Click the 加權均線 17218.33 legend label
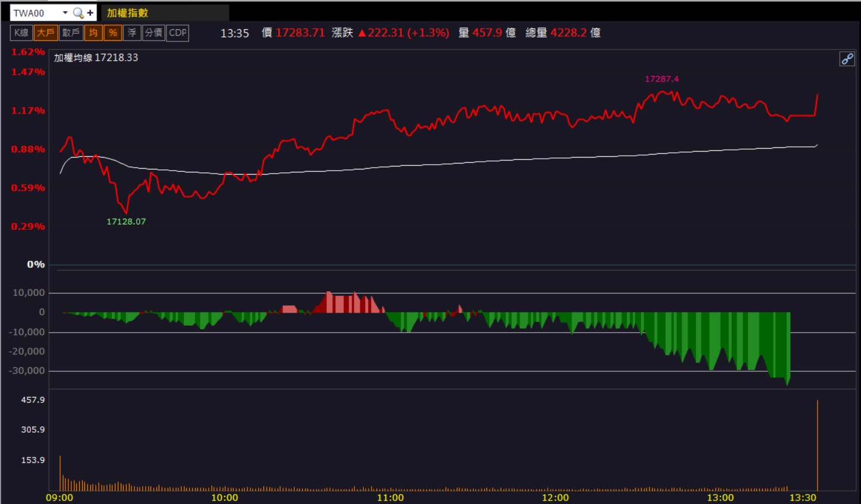The height and width of the screenshot is (504, 861). tap(96, 58)
